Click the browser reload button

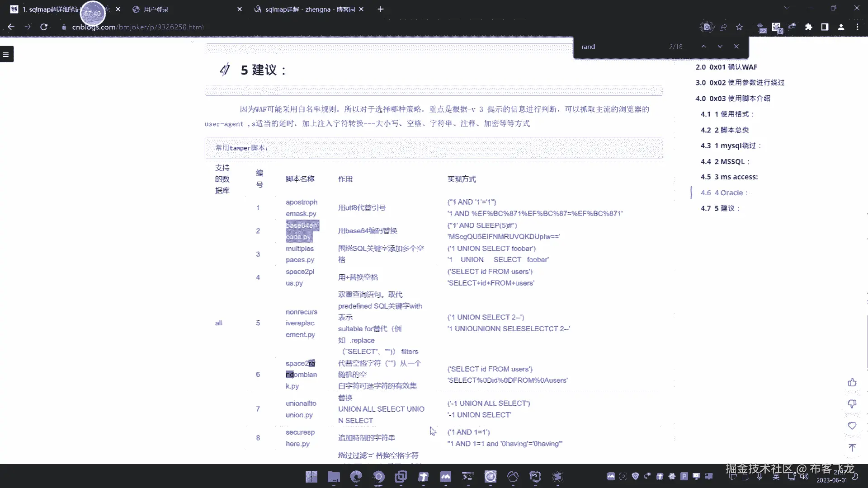tap(44, 27)
